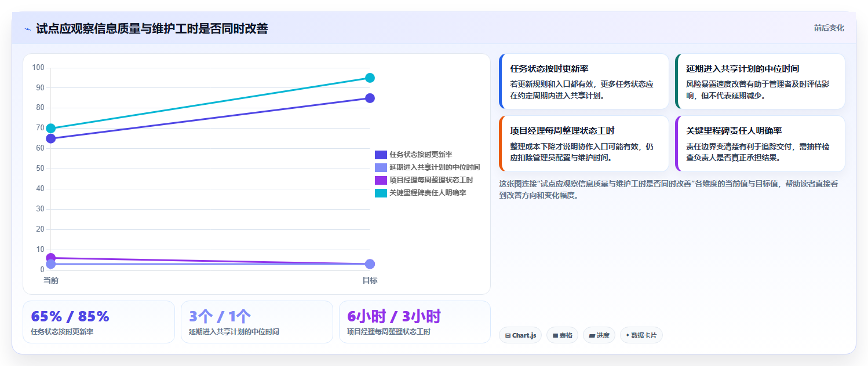Click the cyan data point at 70
Viewport: 868px width, 366px height.
[x=50, y=129]
